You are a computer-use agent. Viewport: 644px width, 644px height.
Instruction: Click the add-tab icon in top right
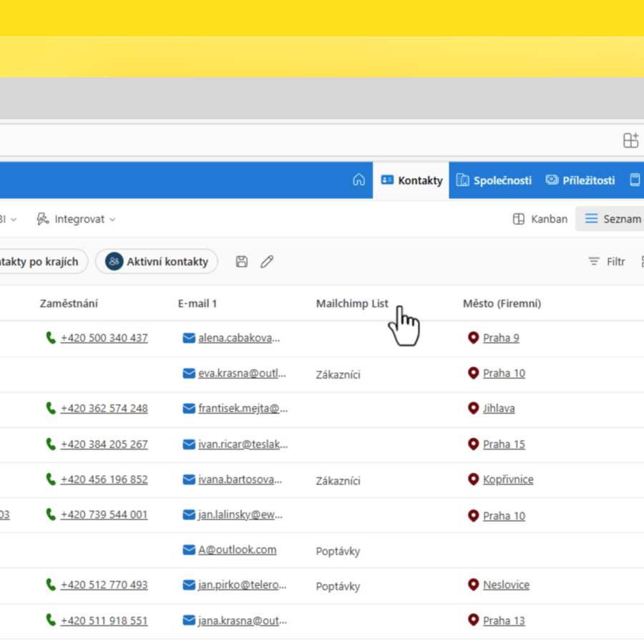[x=630, y=140]
